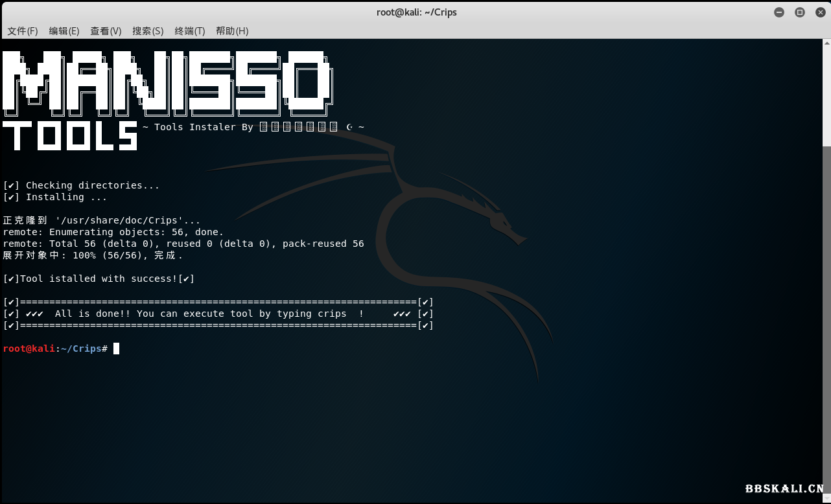Close the terminal window
Screen dimensions: 831x504
click(x=819, y=12)
